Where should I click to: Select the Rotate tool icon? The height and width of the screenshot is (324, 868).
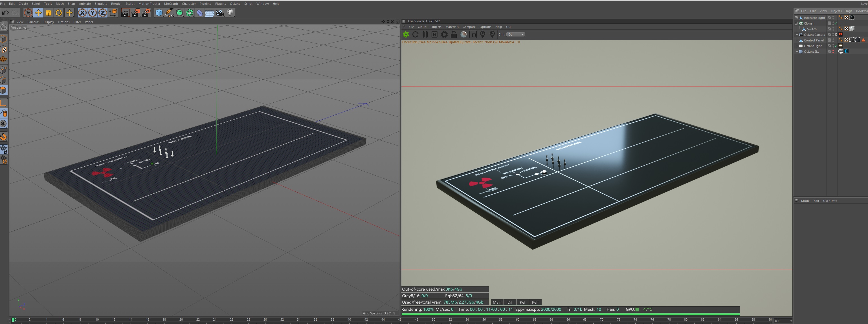click(59, 13)
